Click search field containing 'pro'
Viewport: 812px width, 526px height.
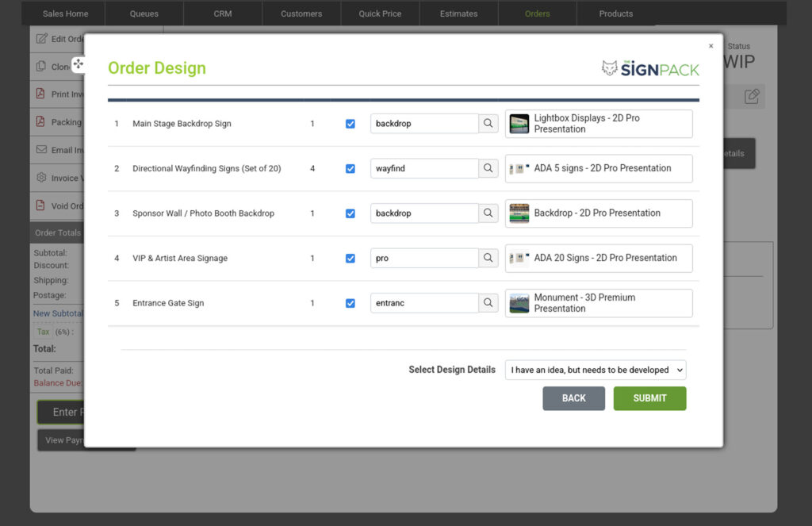(424, 258)
